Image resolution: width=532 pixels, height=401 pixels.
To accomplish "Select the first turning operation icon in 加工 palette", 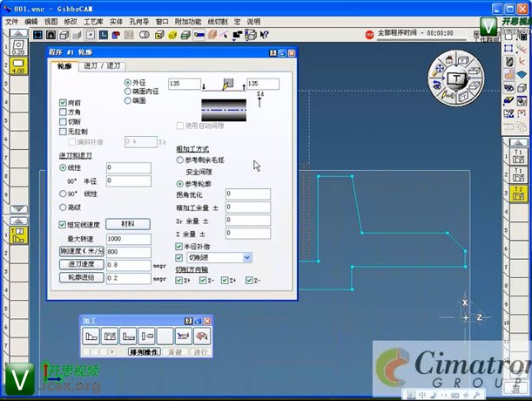I will (91, 336).
